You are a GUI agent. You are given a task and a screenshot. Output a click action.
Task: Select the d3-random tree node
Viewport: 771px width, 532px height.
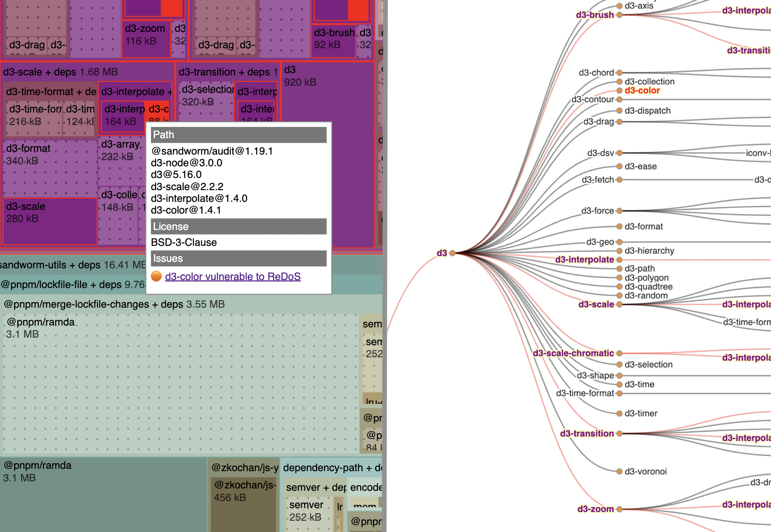(619, 296)
